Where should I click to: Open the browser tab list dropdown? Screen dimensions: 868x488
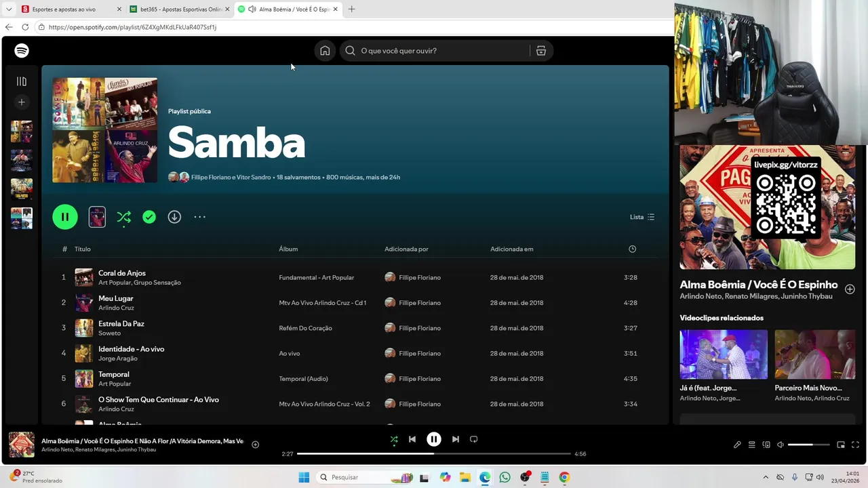click(9, 9)
